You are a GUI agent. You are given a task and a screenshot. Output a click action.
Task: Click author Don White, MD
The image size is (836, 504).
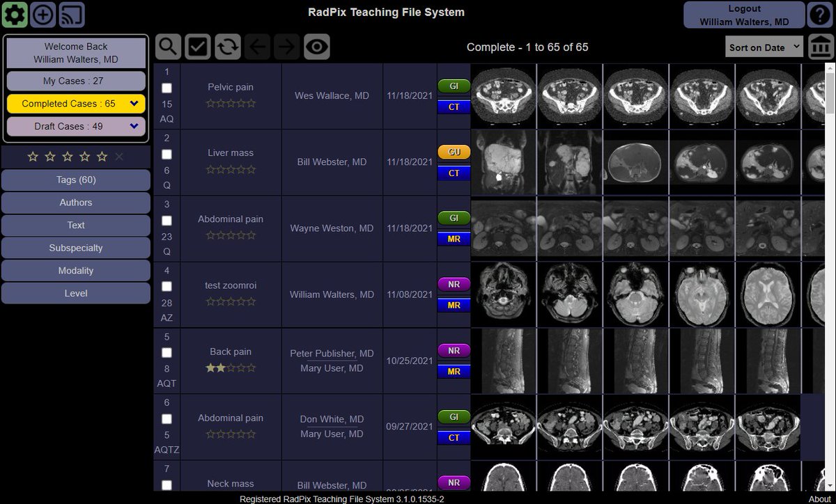332,419
